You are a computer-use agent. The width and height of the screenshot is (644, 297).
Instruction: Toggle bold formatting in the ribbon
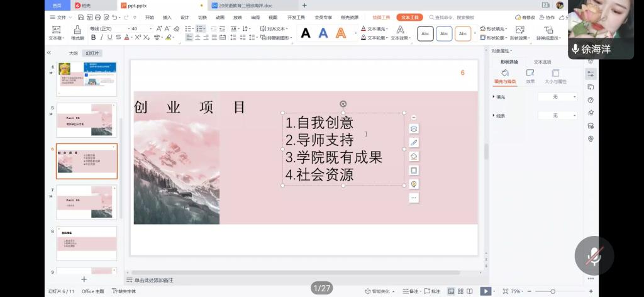[x=94, y=38]
